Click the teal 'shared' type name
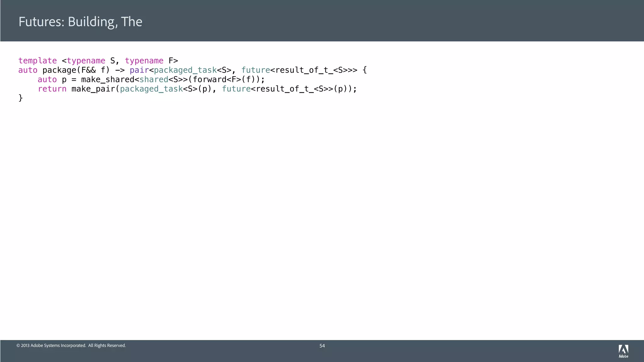 click(154, 80)
